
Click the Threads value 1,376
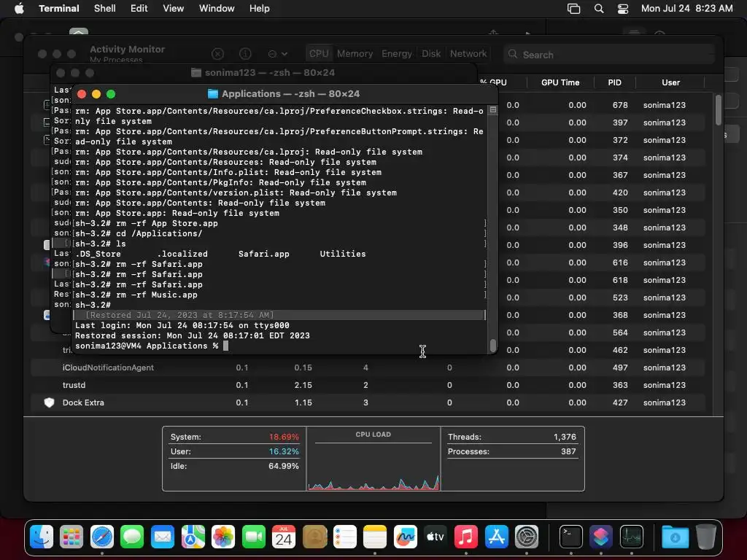tap(565, 437)
